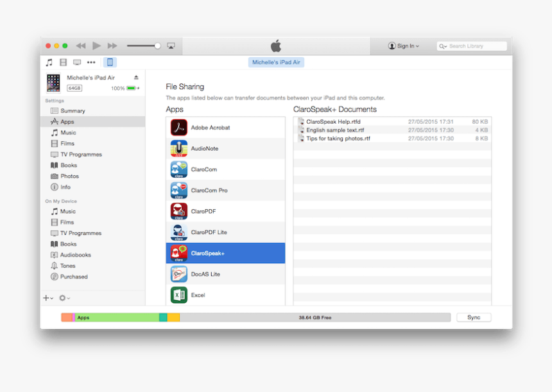Adjust the volume slider knob

click(x=158, y=46)
